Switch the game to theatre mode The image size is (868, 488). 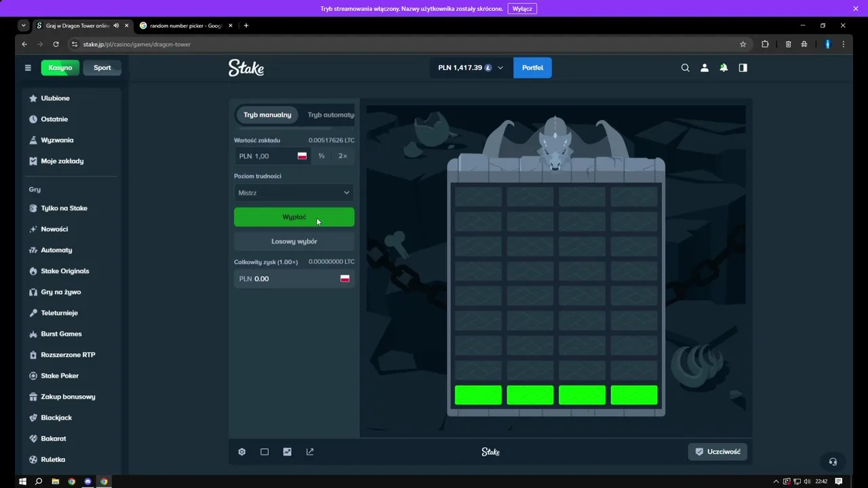tap(264, 452)
